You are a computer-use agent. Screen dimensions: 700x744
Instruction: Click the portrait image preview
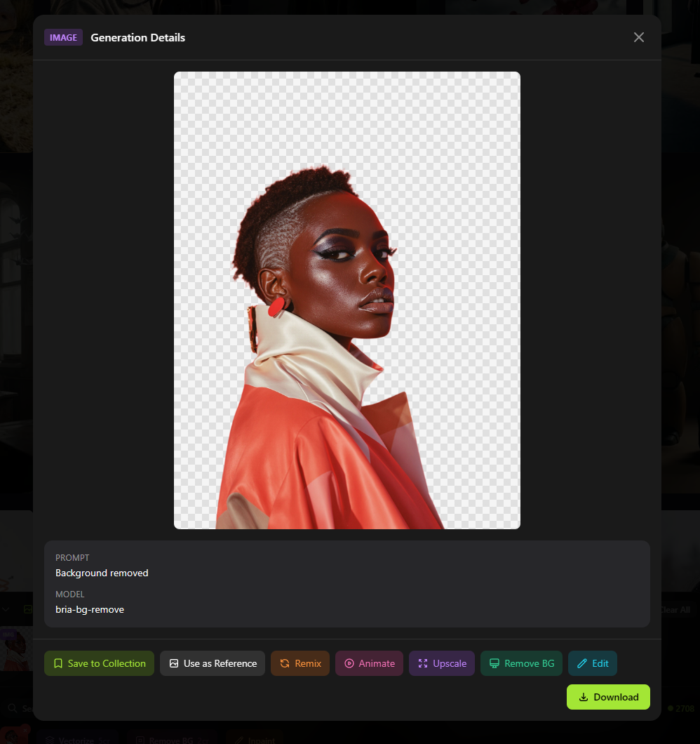tap(346, 300)
